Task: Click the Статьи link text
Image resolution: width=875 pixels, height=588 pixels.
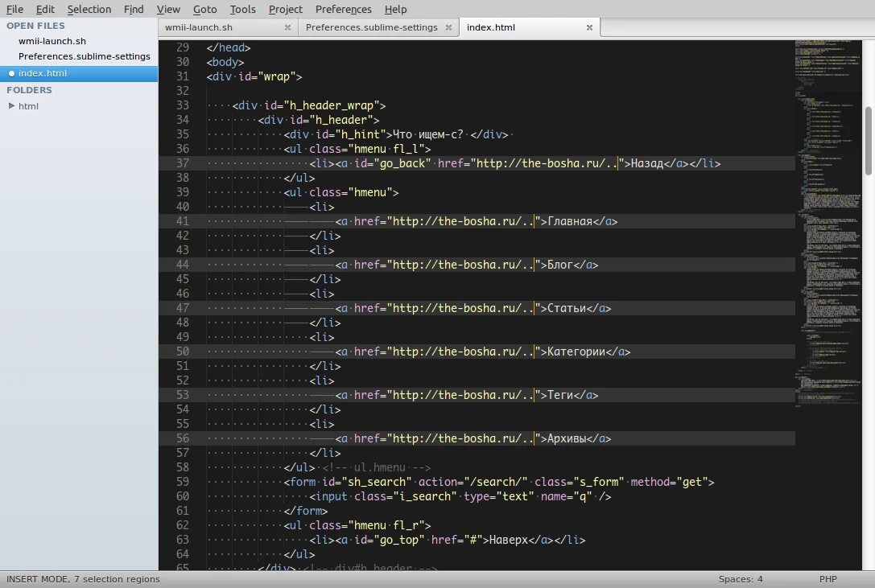Action: [567, 309]
